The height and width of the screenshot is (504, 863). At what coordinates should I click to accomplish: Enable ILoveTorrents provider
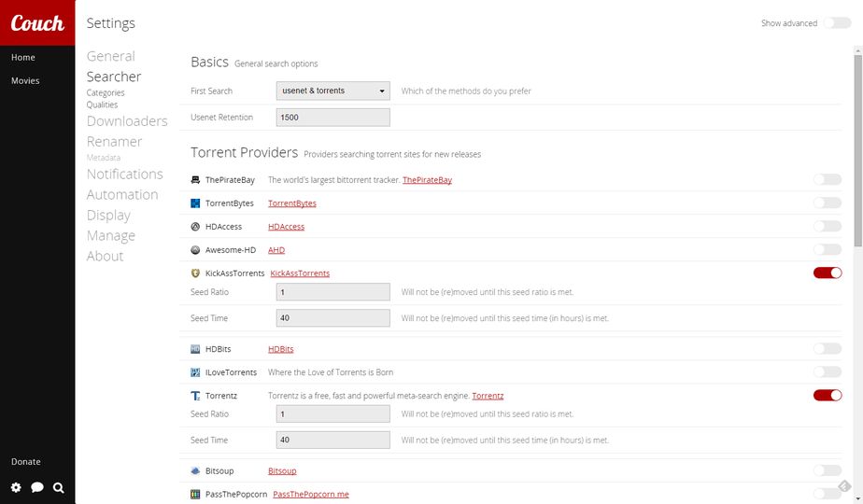pos(828,372)
